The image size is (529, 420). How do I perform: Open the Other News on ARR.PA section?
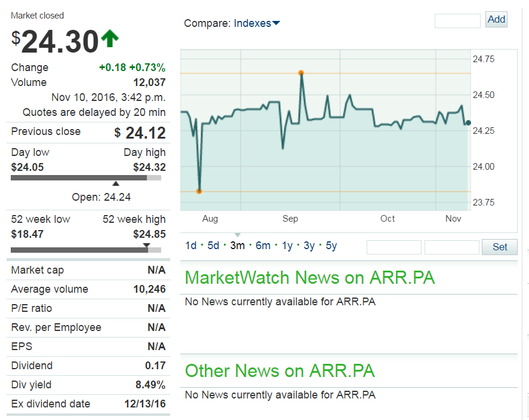tap(279, 371)
